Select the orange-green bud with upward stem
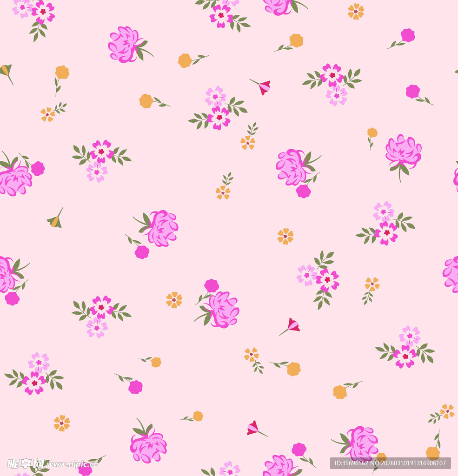Image resolution: width=458 pixels, height=476 pixels. (x=55, y=220)
